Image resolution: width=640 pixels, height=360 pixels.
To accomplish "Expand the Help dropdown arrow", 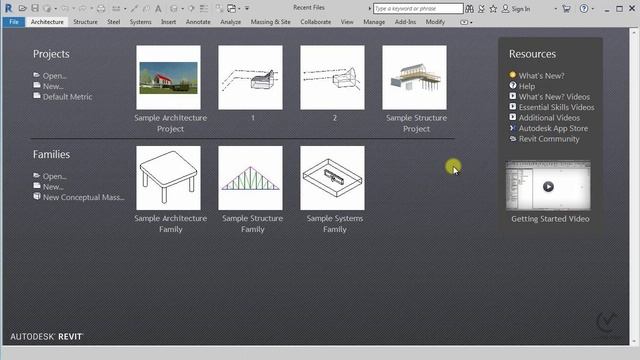I will (593, 9).
